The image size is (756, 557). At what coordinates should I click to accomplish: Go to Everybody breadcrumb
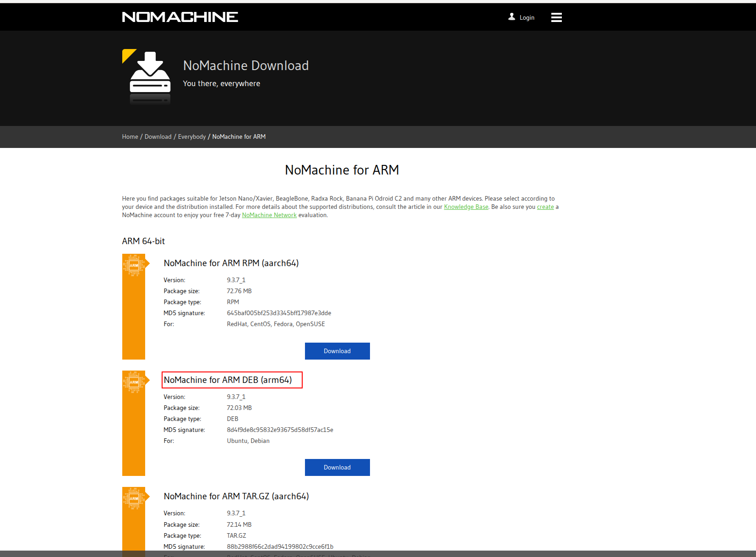click(x=192, y=137)
